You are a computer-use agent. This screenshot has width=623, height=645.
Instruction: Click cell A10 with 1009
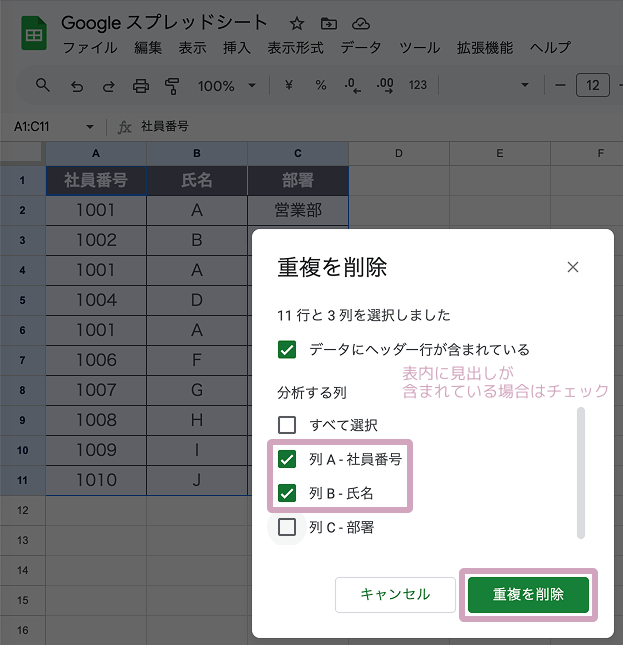pyautogui.click(x=96, y=450)
